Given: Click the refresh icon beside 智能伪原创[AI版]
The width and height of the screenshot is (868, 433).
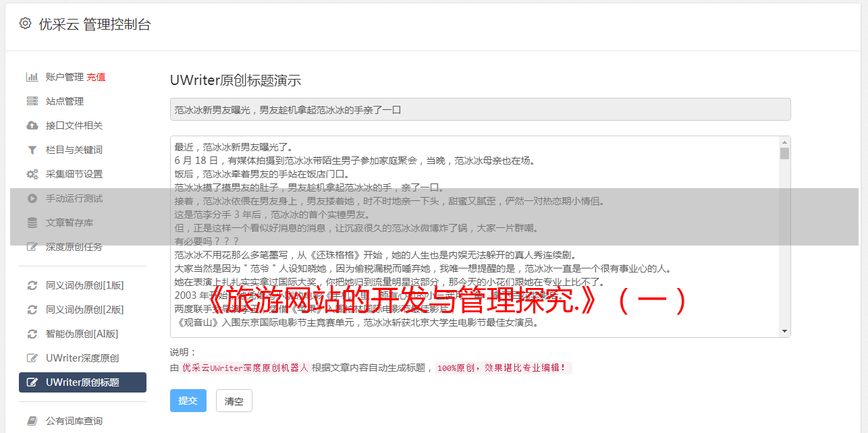Looking at the screenshot, I should pyautogui.click(x=32, y=334).
